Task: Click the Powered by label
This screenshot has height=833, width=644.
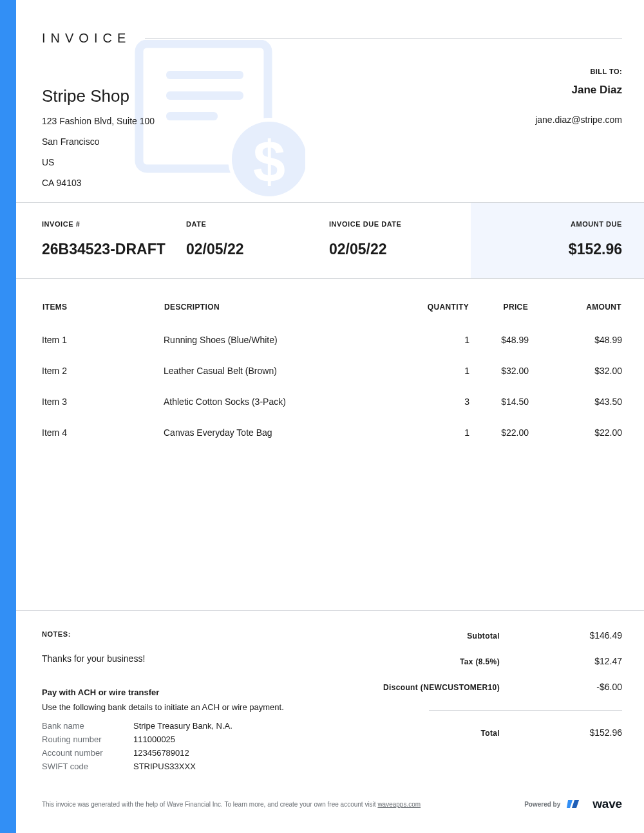Action: pos(542,805)
